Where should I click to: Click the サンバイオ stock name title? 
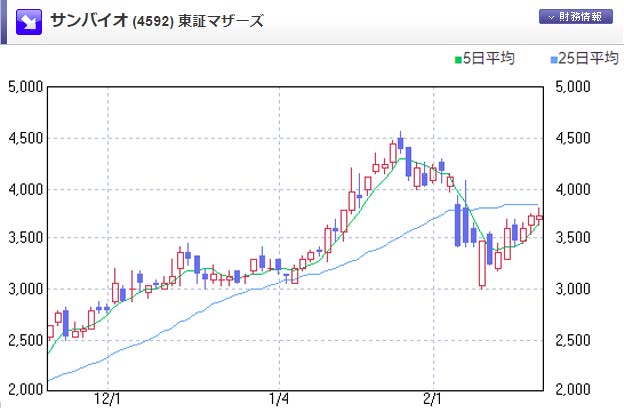89,20
